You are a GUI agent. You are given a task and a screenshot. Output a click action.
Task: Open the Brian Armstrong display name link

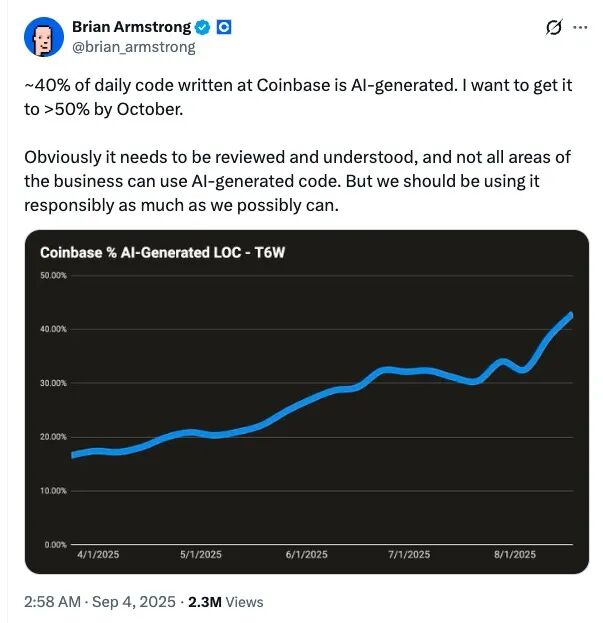pyautogui.click(x=131, y=27)
